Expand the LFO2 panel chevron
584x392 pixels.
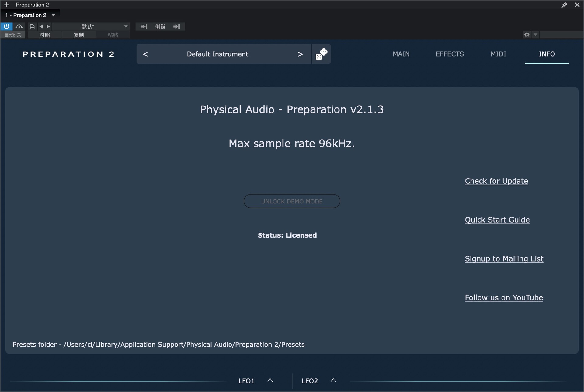coord(333,380)
